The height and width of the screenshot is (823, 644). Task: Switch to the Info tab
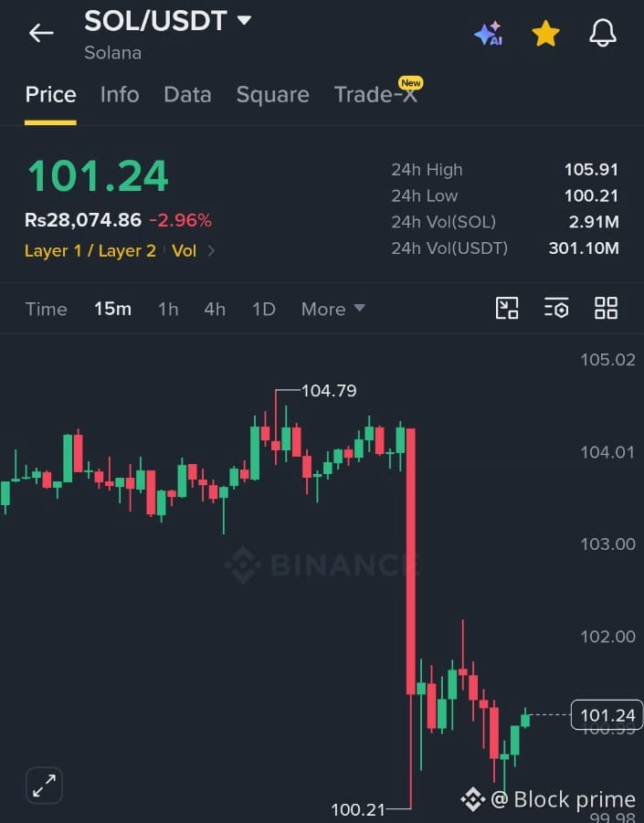pyautogui.click(x=120, y=95)
